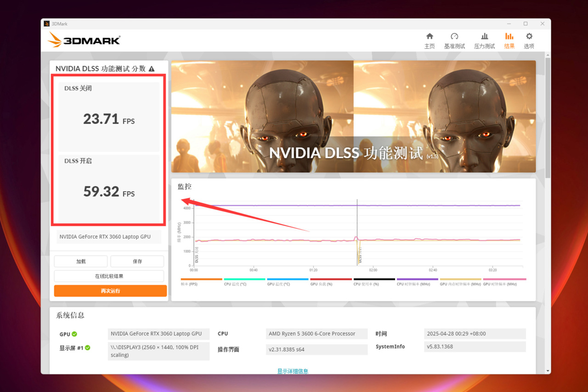Go to the 主页 home tab
Viewport: 588px width, 392px height.
click(x=430, y=41)
